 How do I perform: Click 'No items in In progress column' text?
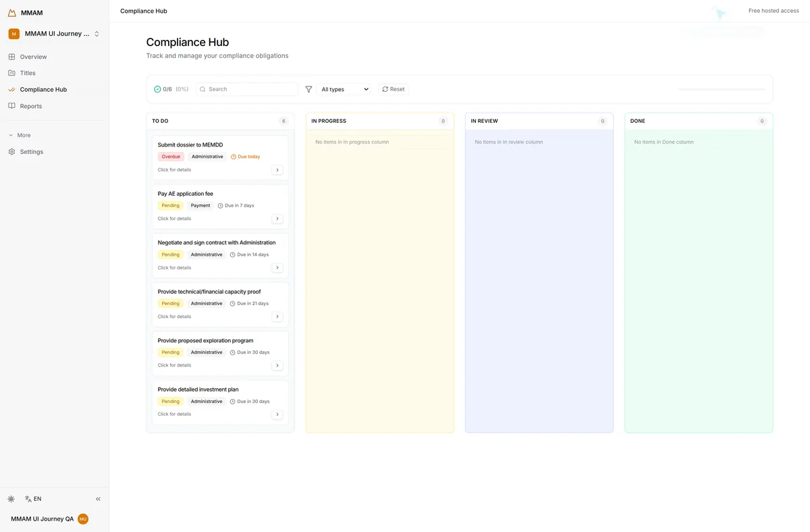pyautogui.click(x=352, y=142)
